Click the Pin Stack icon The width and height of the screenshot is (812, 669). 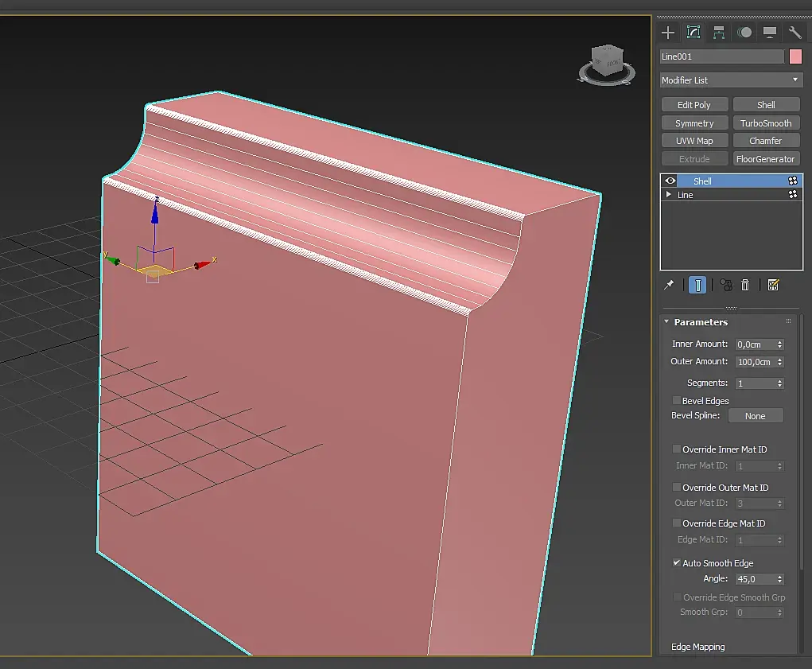coord(669,285)
